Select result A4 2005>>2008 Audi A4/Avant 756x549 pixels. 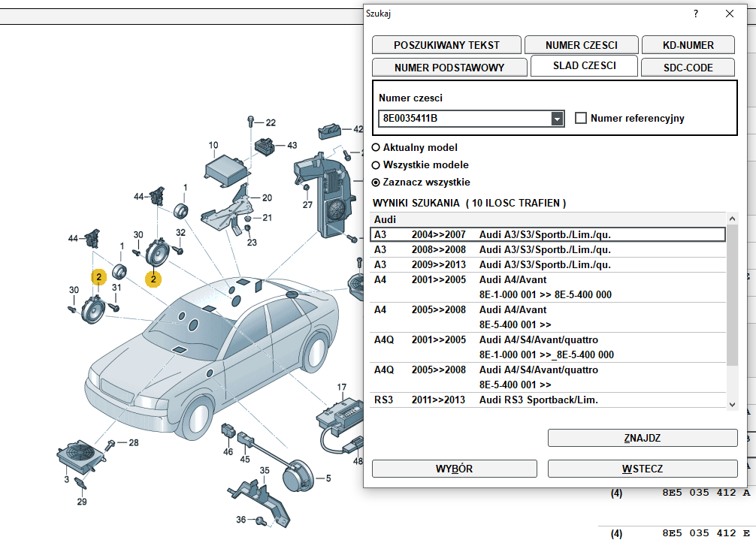548,317
